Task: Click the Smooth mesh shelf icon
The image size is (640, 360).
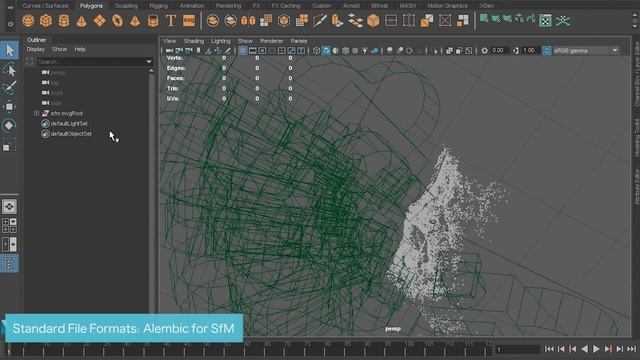Action: pyautogui.click(x=266, y=20)
